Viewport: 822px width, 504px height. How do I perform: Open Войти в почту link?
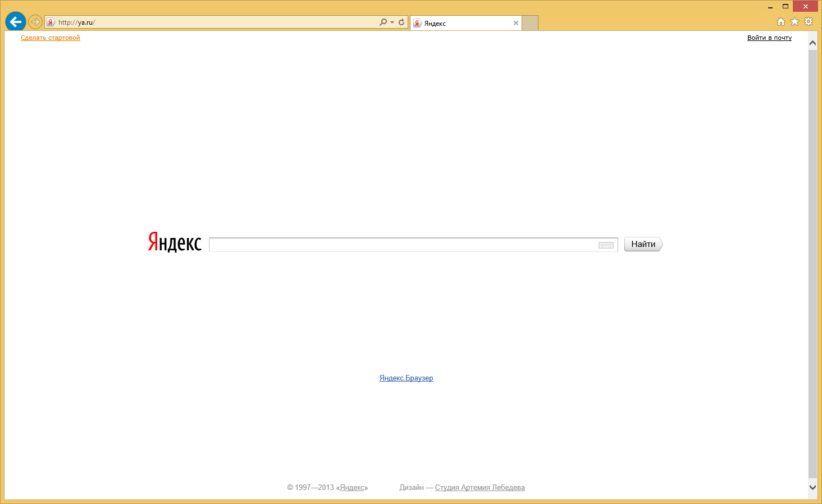[769, 38]
